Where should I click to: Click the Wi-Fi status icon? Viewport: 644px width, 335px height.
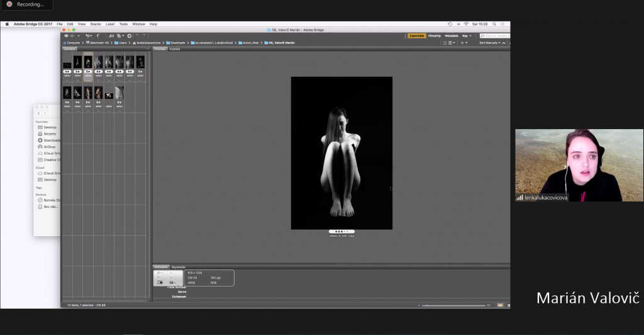pyautogui.click(x=466, y=24)
